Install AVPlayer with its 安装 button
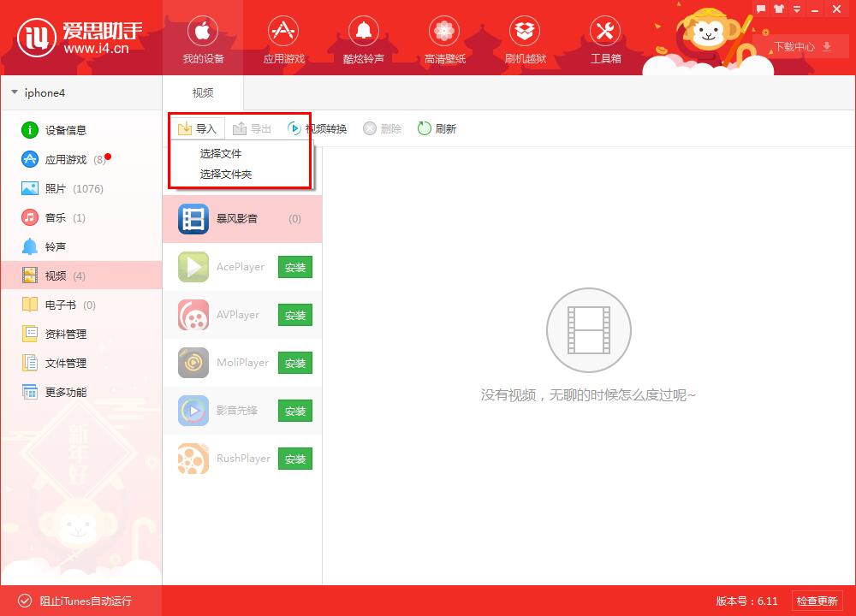This screenshot has width=856, height=616. pos(294,315)
